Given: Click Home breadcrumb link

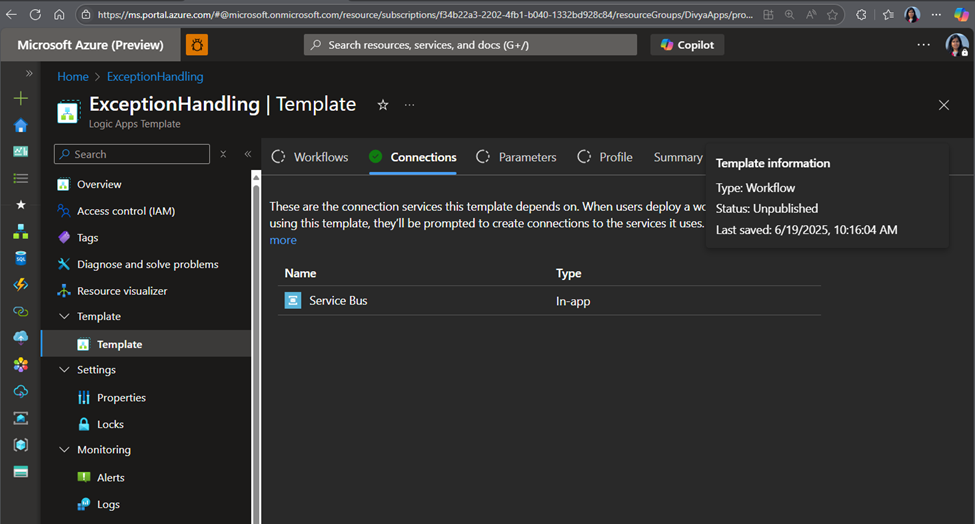Looking at the screenshot, I should [73, 76].
